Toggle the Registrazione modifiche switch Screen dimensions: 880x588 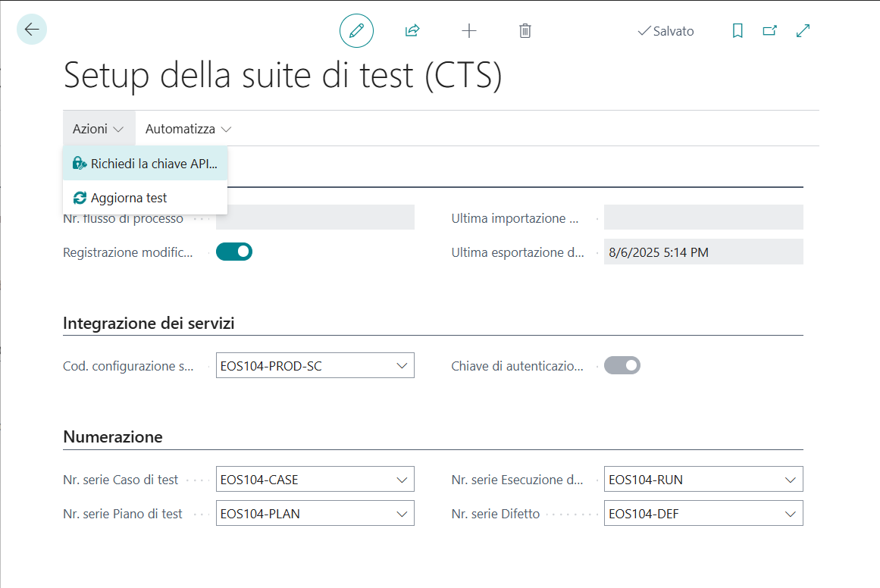[x=234, y=252]
